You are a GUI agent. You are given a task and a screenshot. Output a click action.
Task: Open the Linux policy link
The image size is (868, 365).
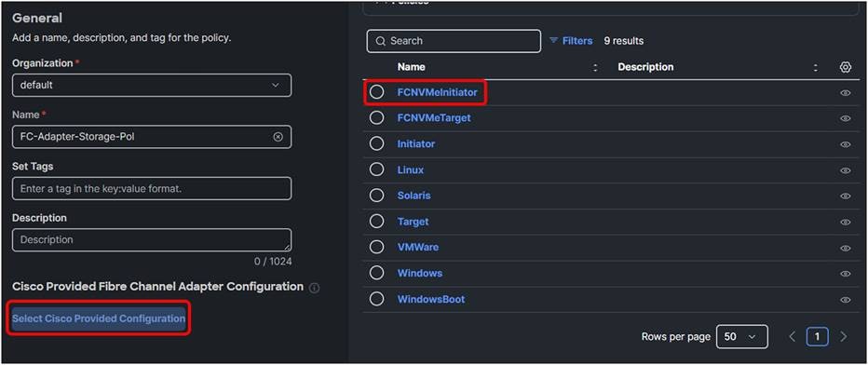tap(411, 169)
